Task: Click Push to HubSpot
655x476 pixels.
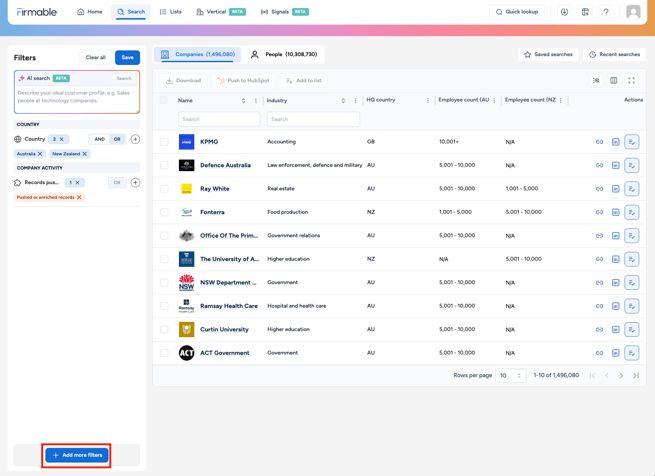Action: coord(243,80)
